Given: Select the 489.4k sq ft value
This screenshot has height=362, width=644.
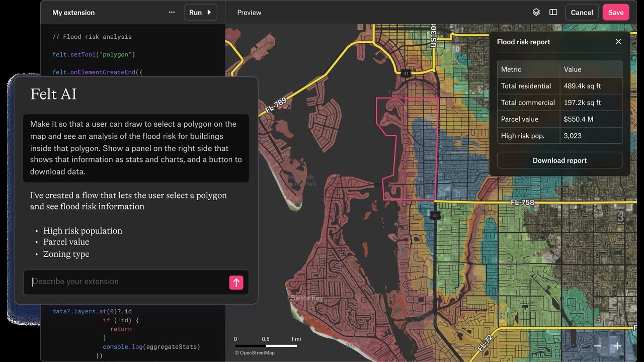Looking at the screenshot, I should coord(591,86).
